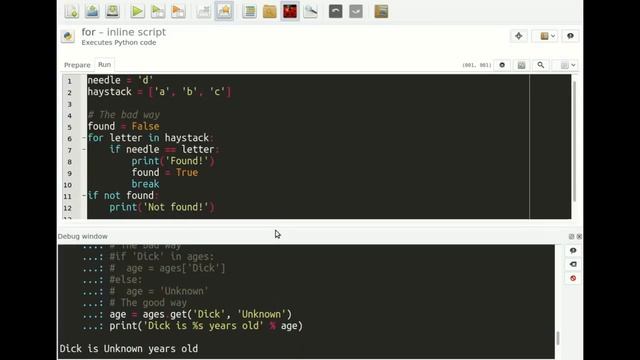The width and height of the screenshot is (640, 360).
Task: Click the ages.get('Dick', 'Unknown') console line
Action: point(201,314)
